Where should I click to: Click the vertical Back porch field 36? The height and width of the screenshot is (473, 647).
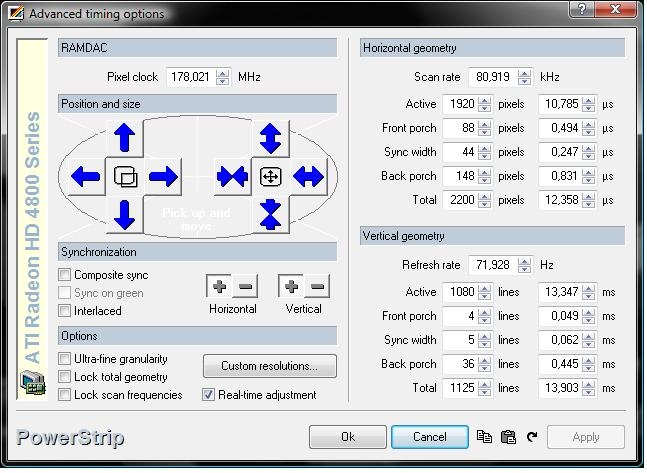click(460, 364)
